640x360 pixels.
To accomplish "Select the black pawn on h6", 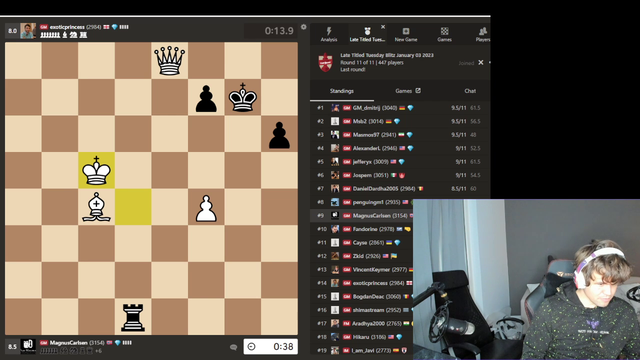I will [279, 135].
